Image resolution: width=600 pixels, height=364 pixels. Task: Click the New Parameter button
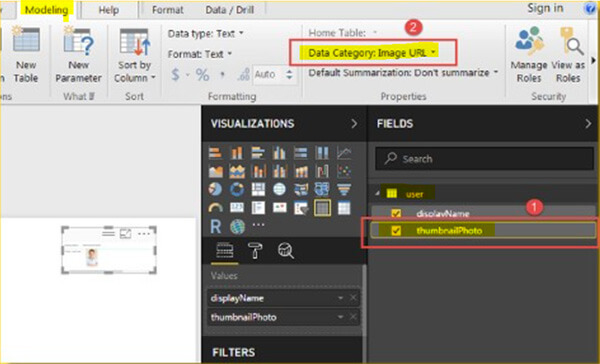tap(78, 55)
